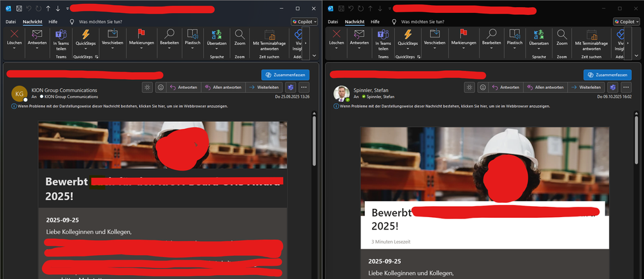Screen dimensions: 644x279
Task: Click header Antworten button in Spinnler, Stefan email
Action: tap(505, 87)
